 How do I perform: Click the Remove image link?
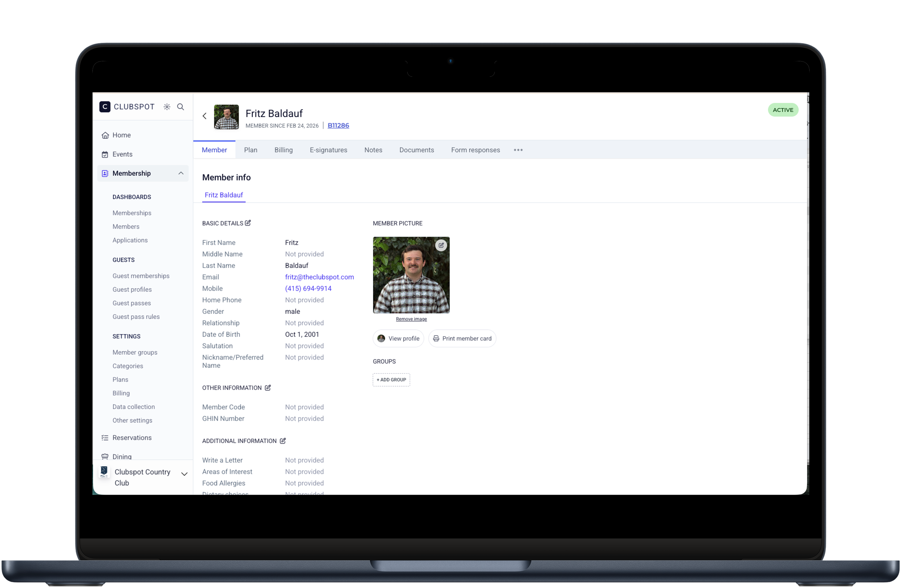(x=411, y=319)
